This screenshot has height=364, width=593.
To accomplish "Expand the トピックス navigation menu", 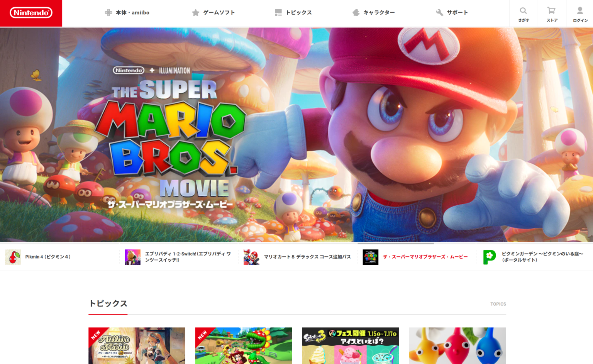I will click(293, 13).
